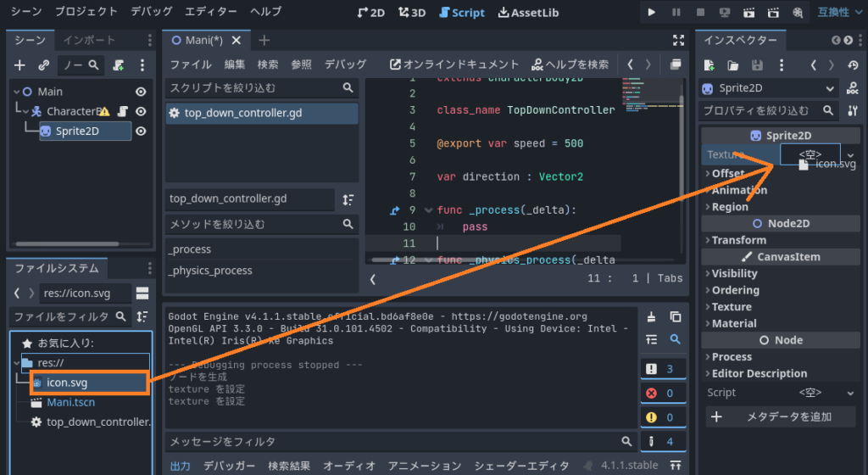Image resolution: width=868 pixels, height=475 pixels.
Task: Click メタデータを追加 button
Action: point(781,416)
